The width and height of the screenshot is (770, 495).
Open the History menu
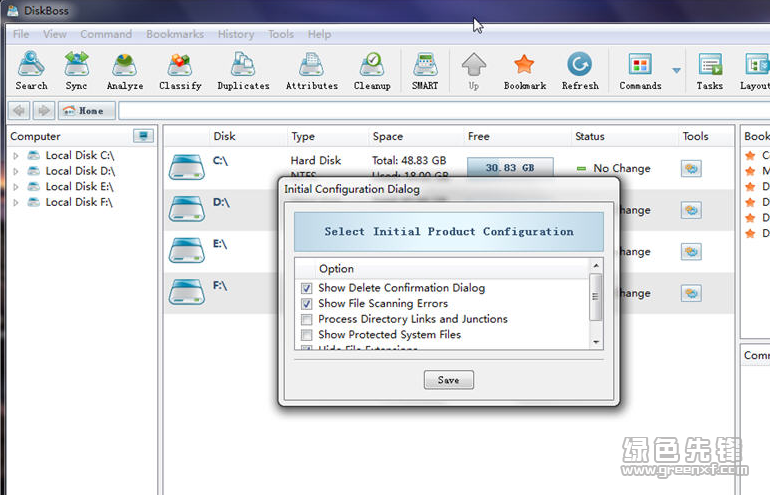click(x=236, y=34)
